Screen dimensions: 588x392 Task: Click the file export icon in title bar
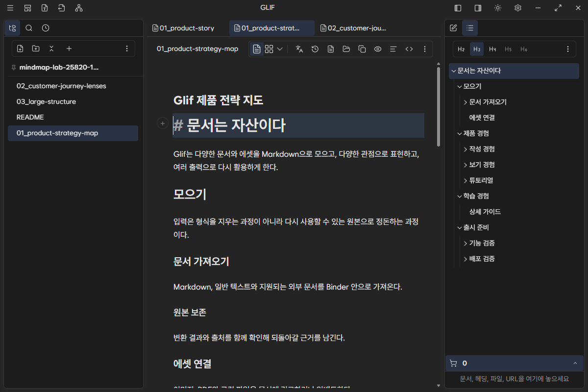pos(45,8)
